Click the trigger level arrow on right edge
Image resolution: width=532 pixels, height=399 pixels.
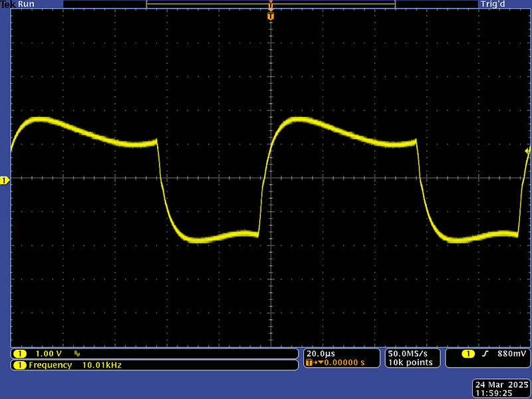(527, 152)
